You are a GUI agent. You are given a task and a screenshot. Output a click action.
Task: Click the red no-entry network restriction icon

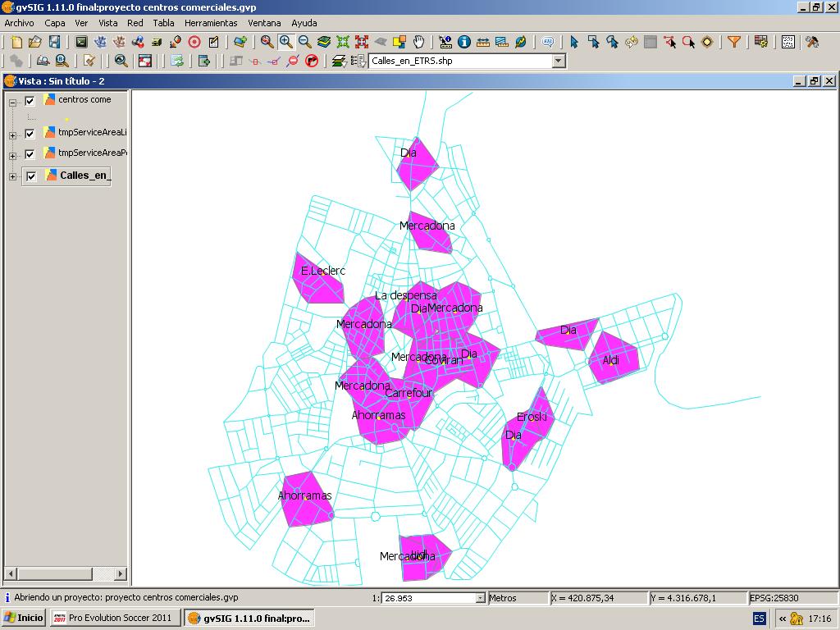pyautogui.click(x=293, y=61)
